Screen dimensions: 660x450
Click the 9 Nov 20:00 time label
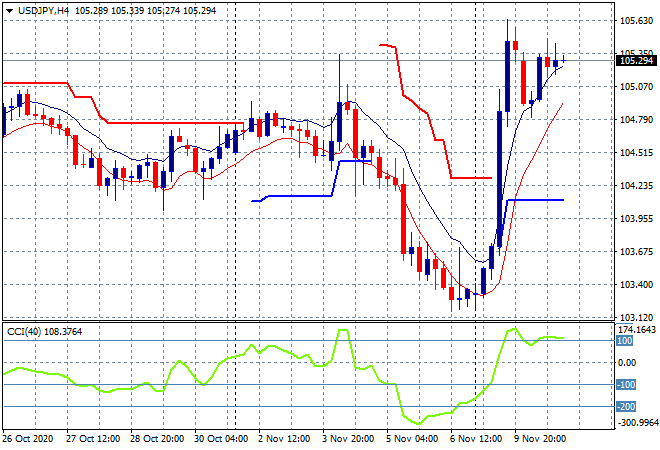[x=540, y=439]
